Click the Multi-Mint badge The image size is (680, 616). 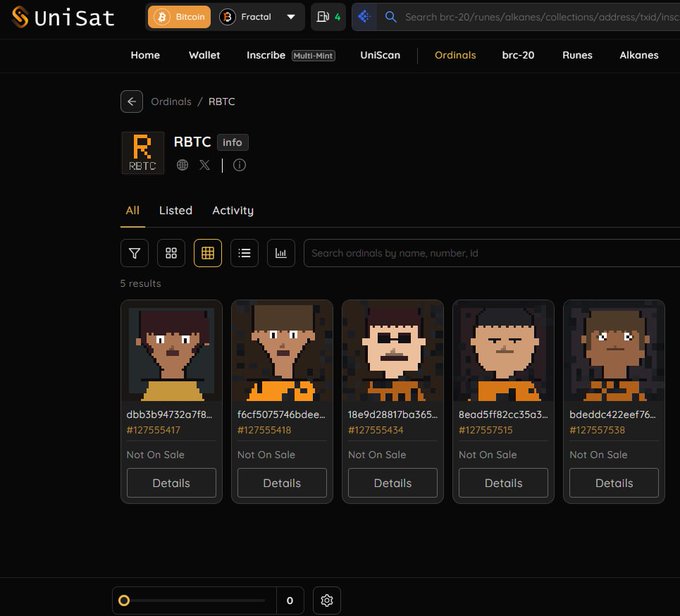pos(313,56)
